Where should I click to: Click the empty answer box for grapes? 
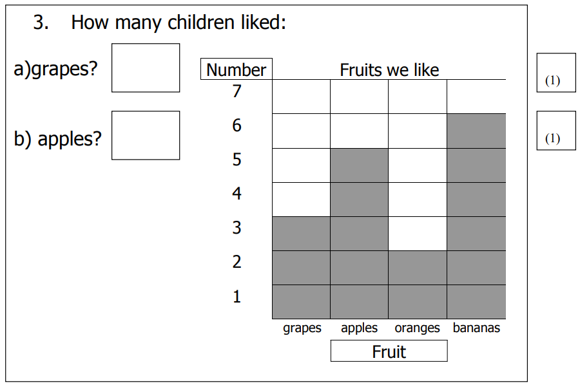coord(146,68)
